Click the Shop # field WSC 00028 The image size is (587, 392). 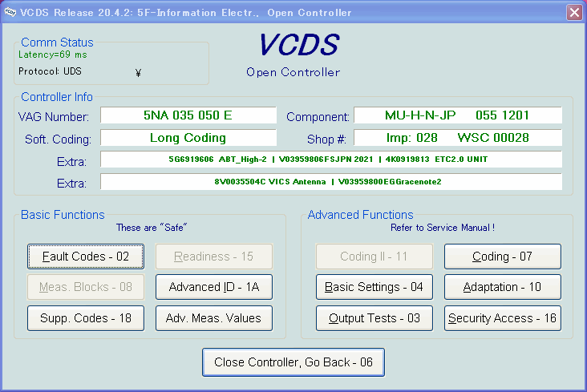click(458, 138)
